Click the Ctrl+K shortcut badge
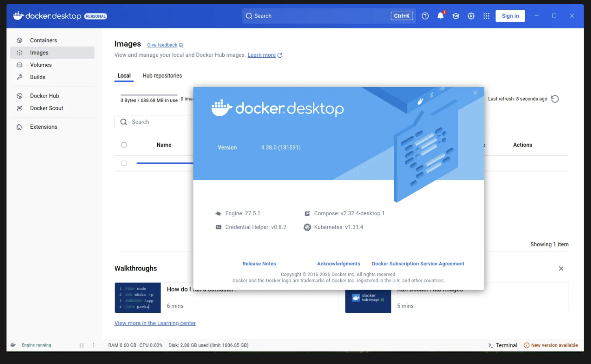 click(402, 16)
